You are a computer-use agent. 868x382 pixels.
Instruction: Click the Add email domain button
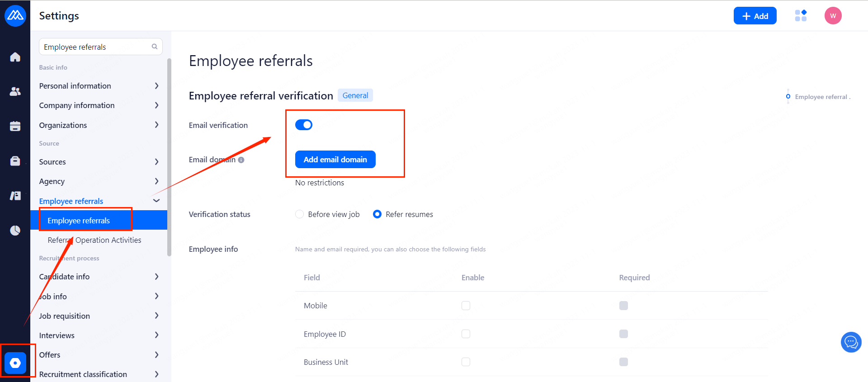[x=335, y=160]
